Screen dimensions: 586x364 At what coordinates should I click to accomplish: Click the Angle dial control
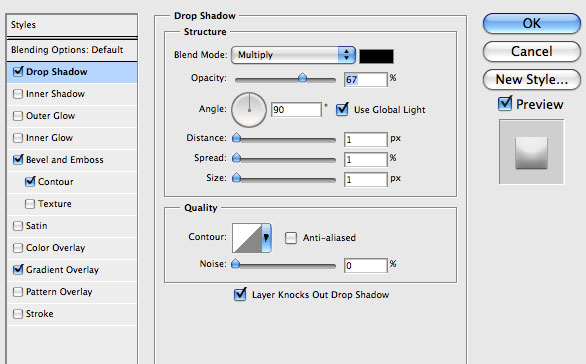[249, 110]
